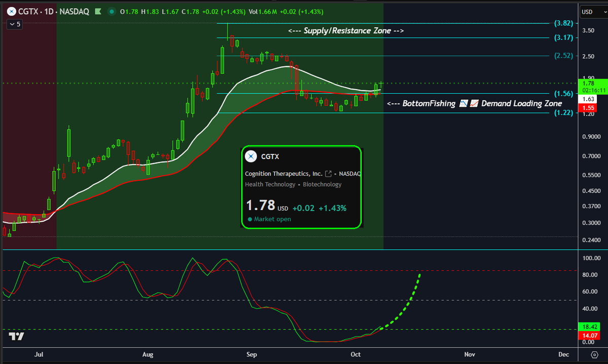Image resolution: width=608 pixels, height=364 pixels.
Task: Click the CGTX · 1D · NASDAQ legend title
Action: [x=54, y=11]
